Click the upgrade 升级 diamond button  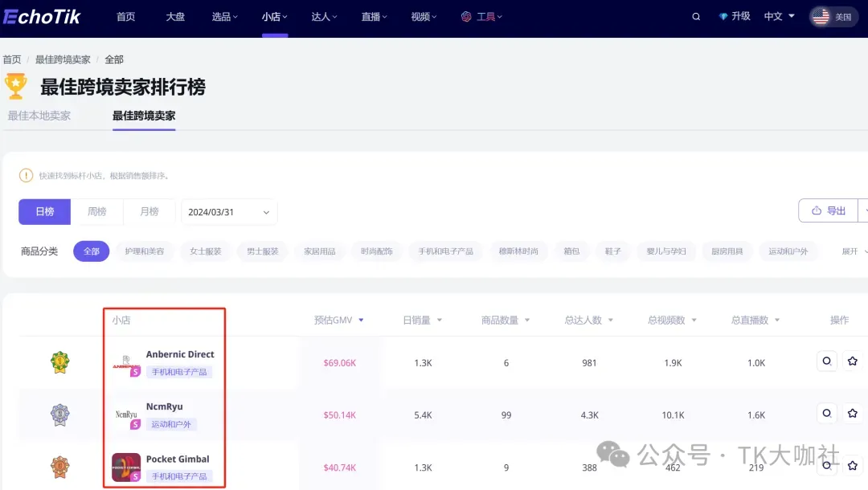coord(734,17)
